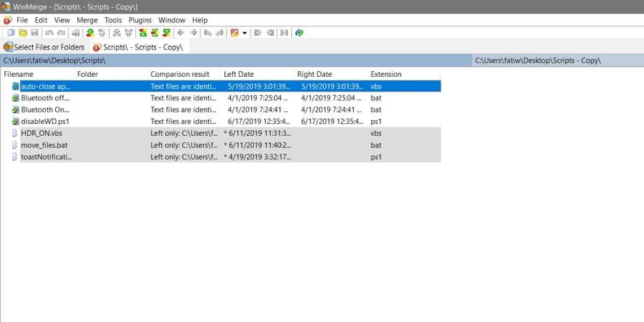Click the Redo icon
Screen dimensions: 644x322
(61, 32)
